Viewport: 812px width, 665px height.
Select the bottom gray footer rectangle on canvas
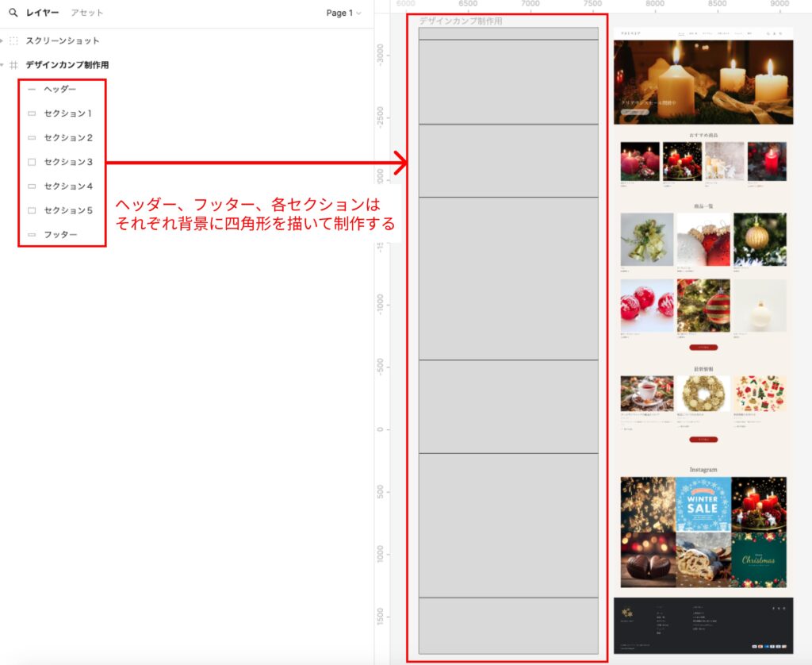[508, 625]
